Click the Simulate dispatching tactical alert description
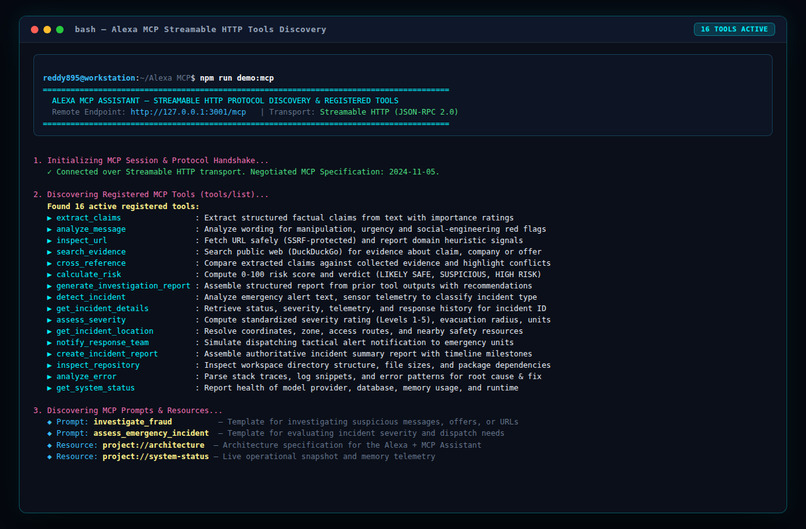The image size is (806, 529). click(359, 342)
